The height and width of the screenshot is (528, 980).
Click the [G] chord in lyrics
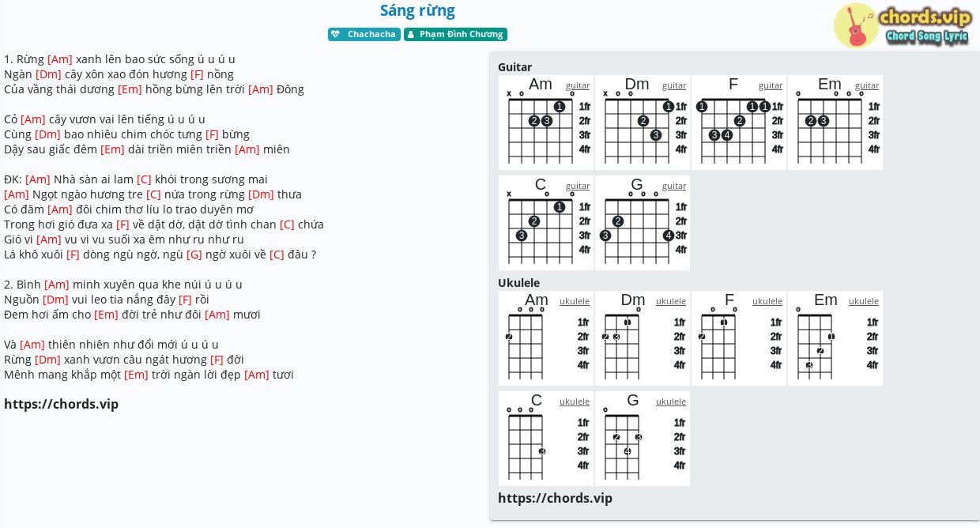pos(194,255)
